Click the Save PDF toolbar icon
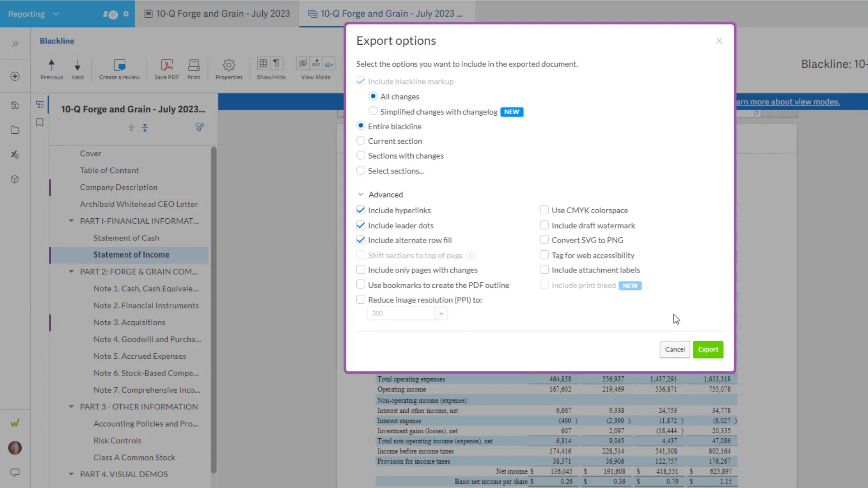 click(x=166, y=69)
